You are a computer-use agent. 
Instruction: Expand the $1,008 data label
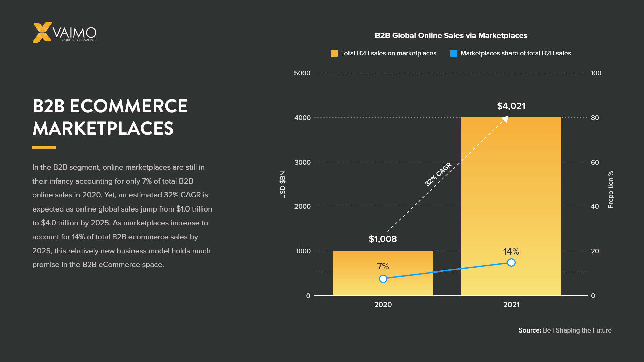pos(383,239)
